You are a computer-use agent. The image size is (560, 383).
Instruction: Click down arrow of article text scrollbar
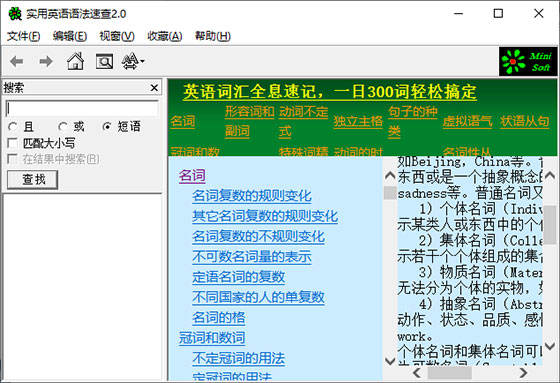pos(550,346)
